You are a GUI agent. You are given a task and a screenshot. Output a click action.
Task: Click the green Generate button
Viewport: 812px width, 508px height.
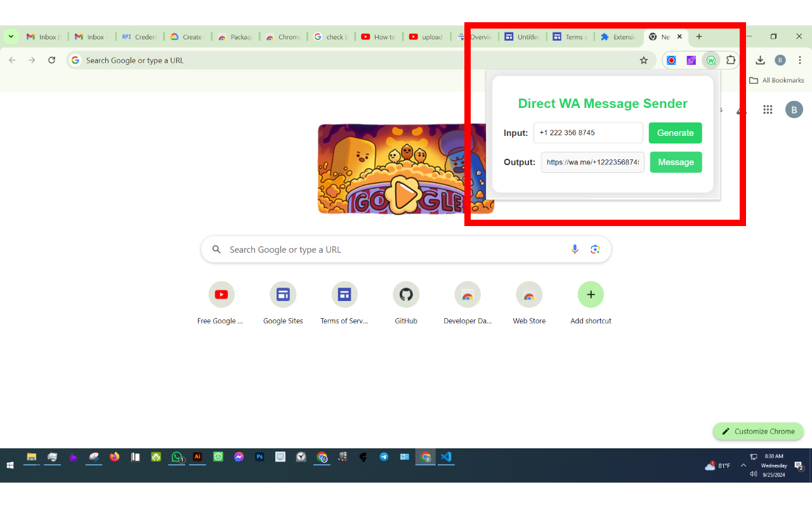(675, 133)
